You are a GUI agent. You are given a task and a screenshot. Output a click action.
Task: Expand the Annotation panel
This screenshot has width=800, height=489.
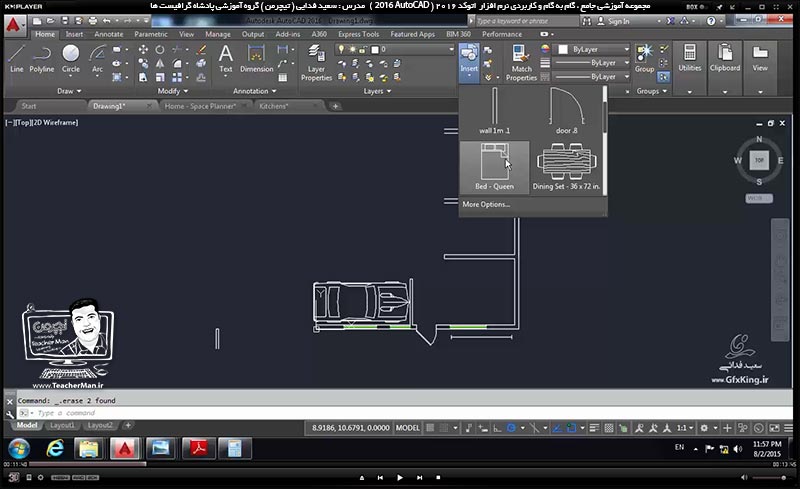(255, 91)
